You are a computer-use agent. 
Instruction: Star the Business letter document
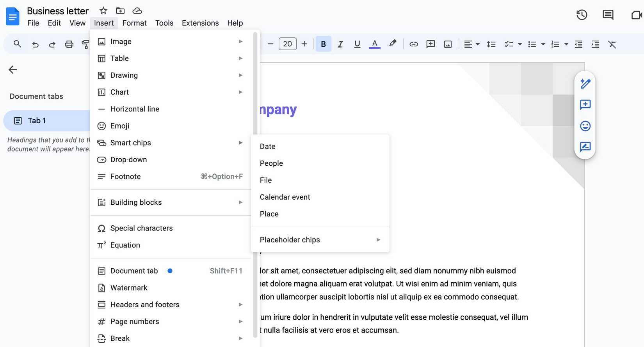(x=103, y=11)
